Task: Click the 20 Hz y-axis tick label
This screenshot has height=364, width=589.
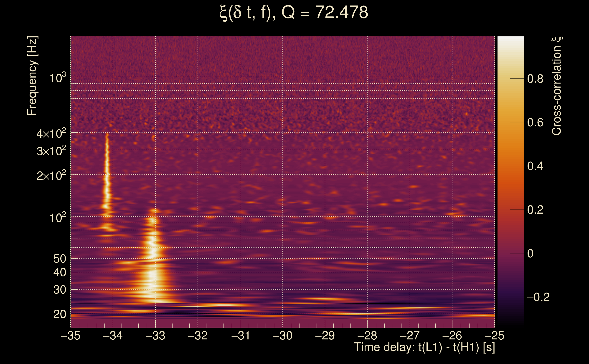Action: pyautogui.click(x=59, y=314)
